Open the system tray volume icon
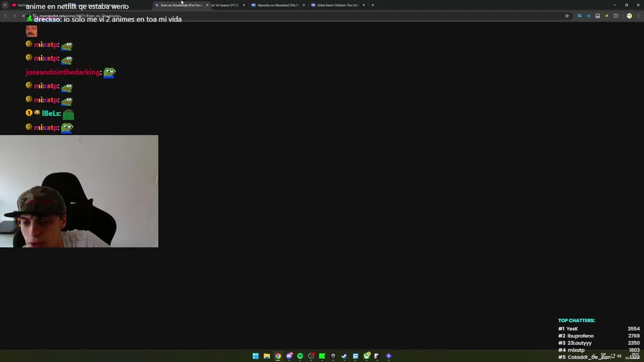The width and height of the screenshot is (644, 362). click(619, 356)
